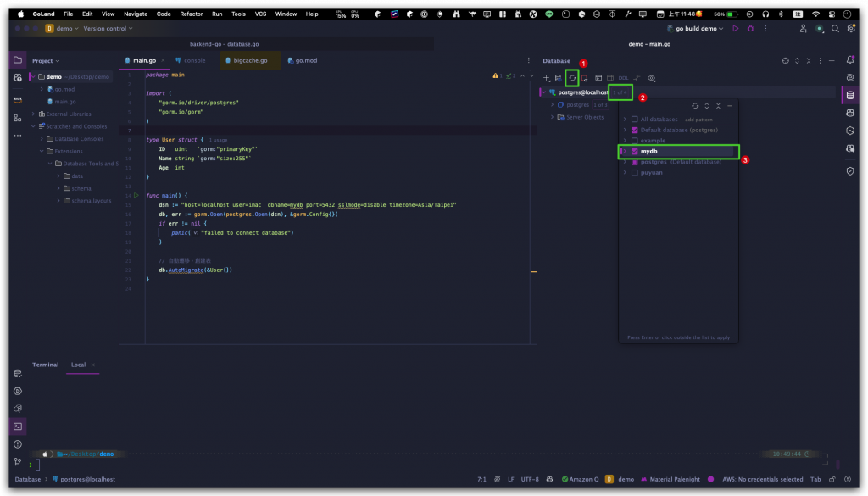868x496 pixels.
Task: Open the DDL view in Database toolbar
Action: tap(623, 78)
